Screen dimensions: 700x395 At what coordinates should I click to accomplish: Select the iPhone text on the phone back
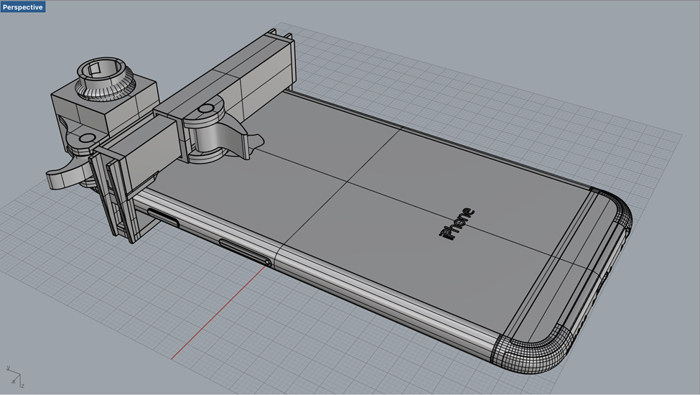pos(457,224)
